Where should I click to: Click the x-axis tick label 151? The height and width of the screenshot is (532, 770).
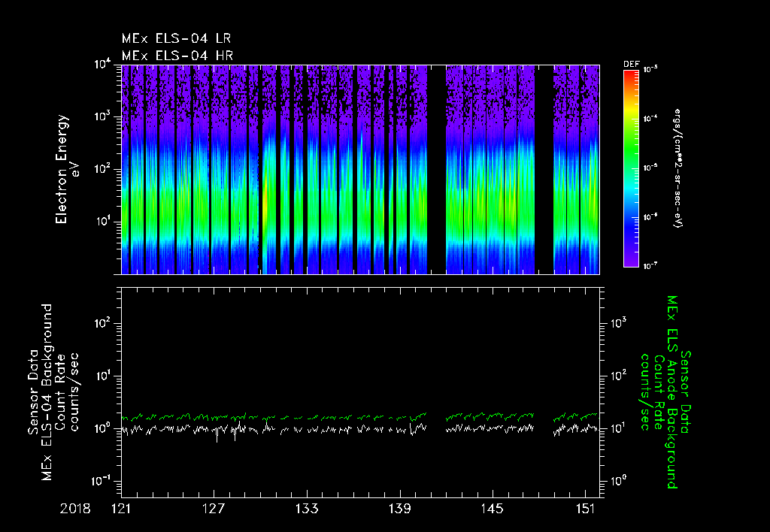point(585,509)
